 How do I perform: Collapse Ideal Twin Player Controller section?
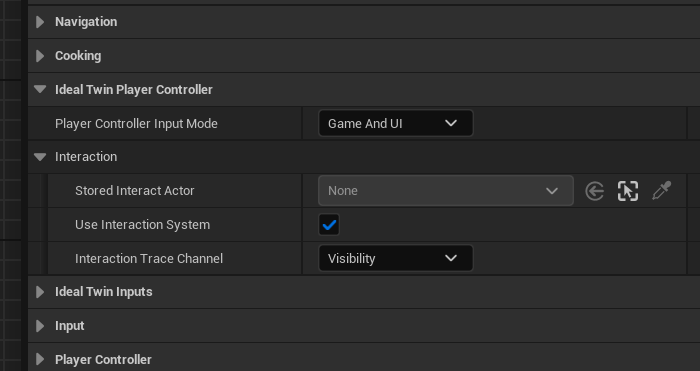[40, 89]
